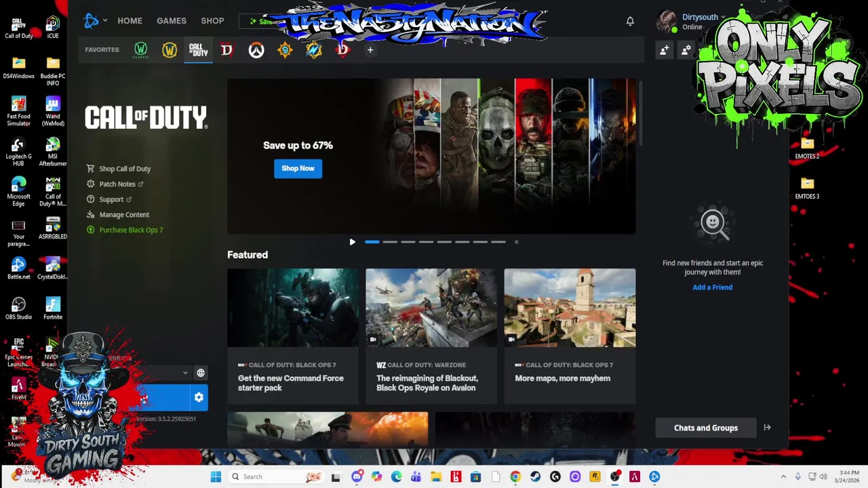868x488 pixels.
Task: Open Command Force starter pack featured card
Action: coord(293,336)
